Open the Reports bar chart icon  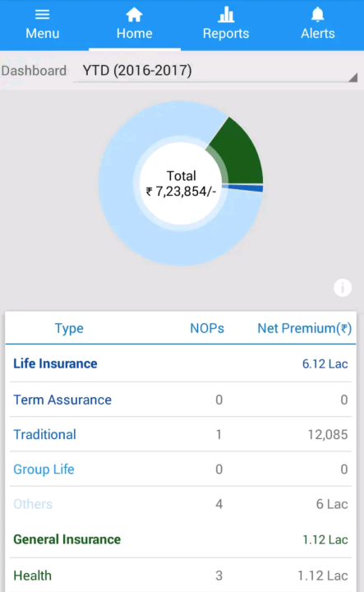[226, 15]
